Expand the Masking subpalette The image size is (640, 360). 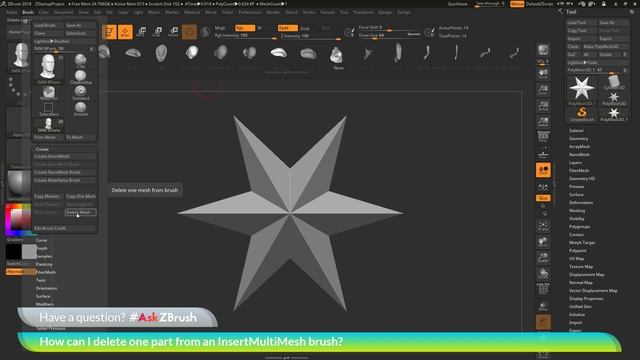coord(577,211)
